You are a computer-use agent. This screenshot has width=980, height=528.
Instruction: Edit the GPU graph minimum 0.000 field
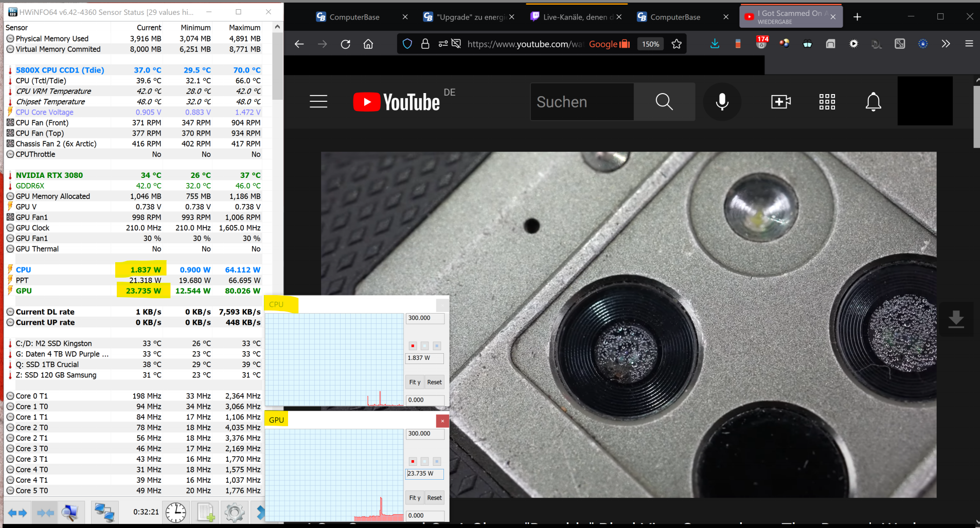(x=424, y=516)
